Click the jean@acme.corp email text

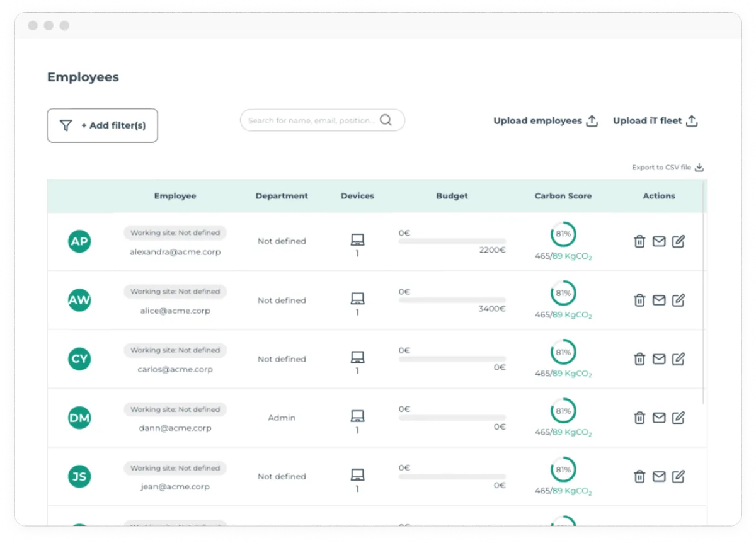(175, 487)
